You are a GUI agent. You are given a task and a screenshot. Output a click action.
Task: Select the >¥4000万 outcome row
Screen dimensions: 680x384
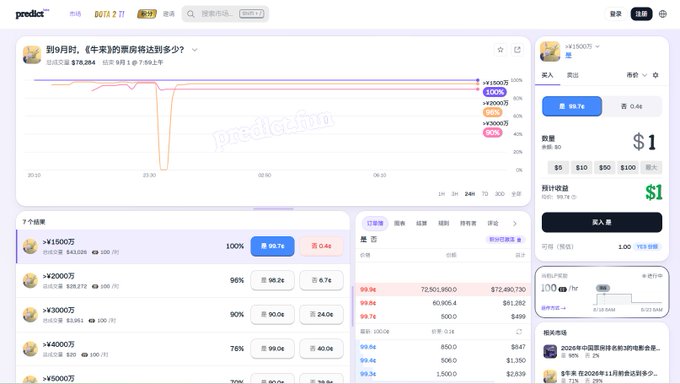pos(183,349)
